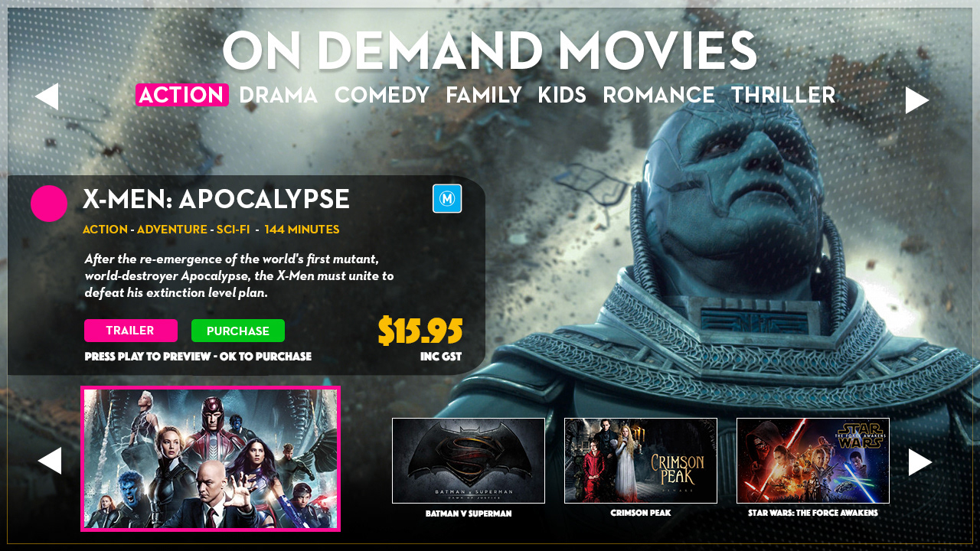Select the highlighted X-Men Apocalypse poster thumbnail
Viewport: 980px width, 551px height.
(211, 458)
